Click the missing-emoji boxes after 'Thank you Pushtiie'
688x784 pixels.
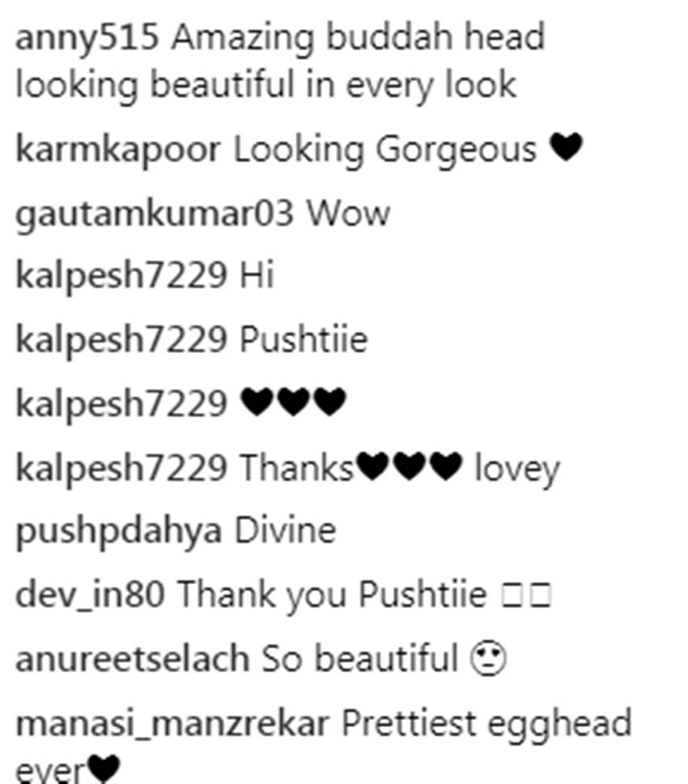[526, 595]
